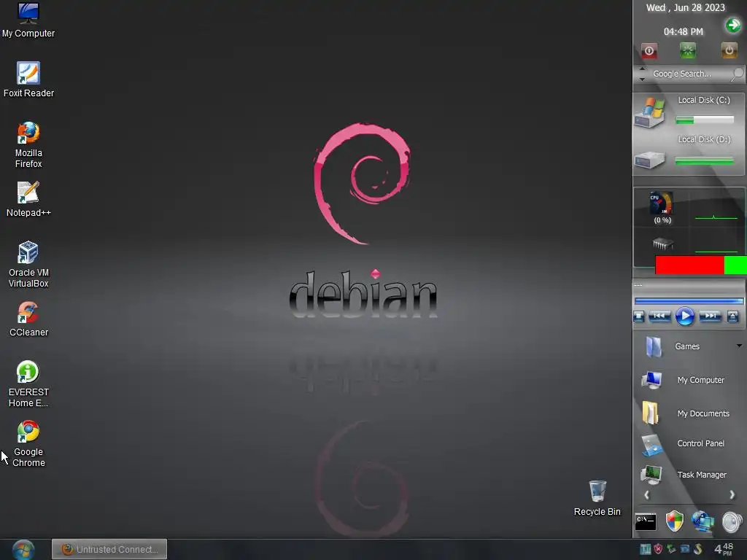This screenshot has height=560, width=747.
Task: Click the CPU gauge icon in the sidebar
Action: coord(662,203)
